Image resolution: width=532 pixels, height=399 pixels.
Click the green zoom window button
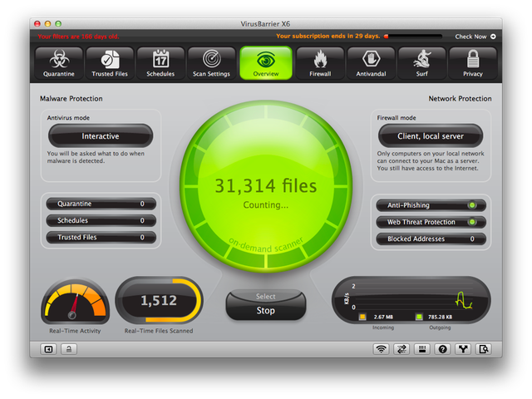pyautogui.click(x=58, y=24)
